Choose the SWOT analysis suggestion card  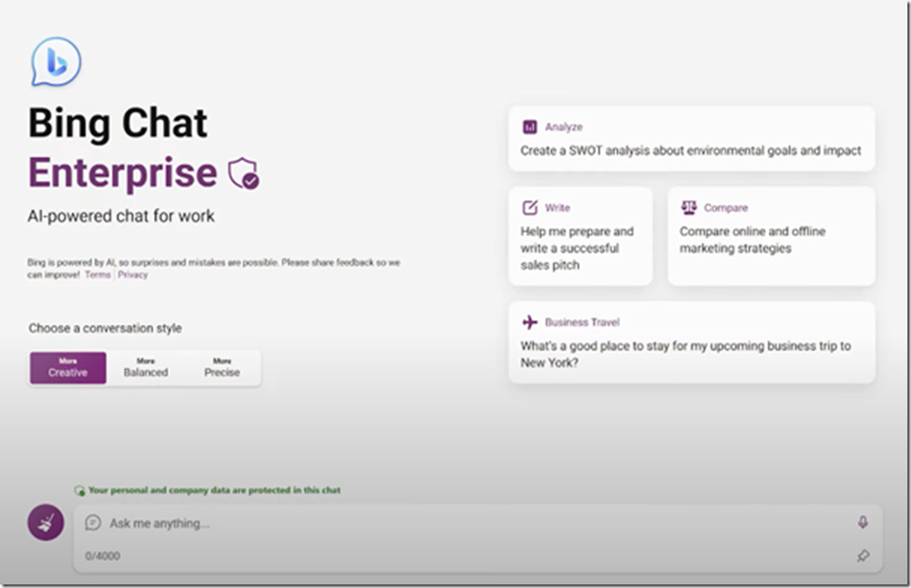tap(691, 138)
